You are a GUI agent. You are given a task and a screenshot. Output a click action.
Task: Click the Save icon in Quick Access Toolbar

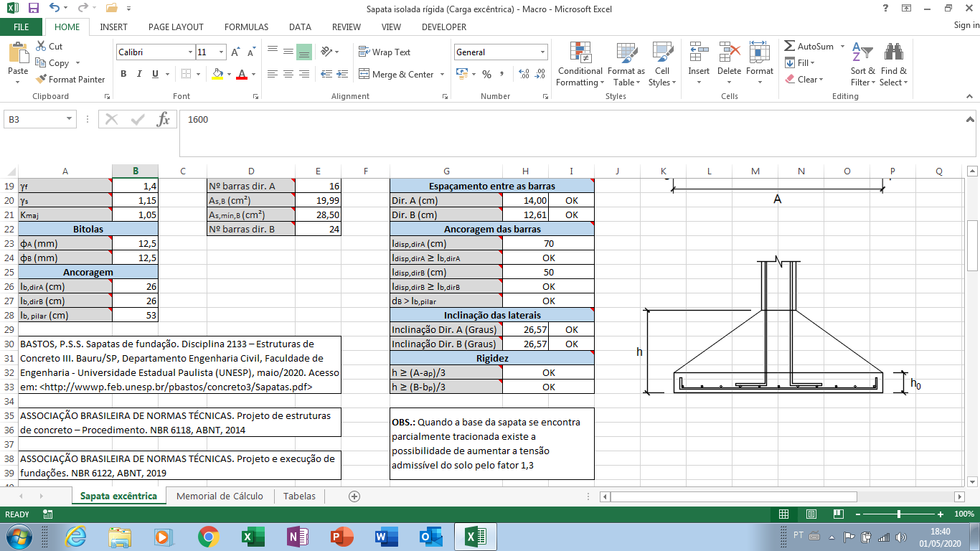click(x=33, y=9)
